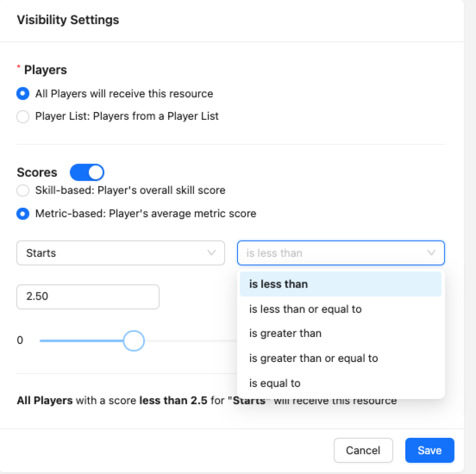This screenshot has height=474, width=476.
Task: Select Metric-based average metric score option
Action: (x=23, y=214)
